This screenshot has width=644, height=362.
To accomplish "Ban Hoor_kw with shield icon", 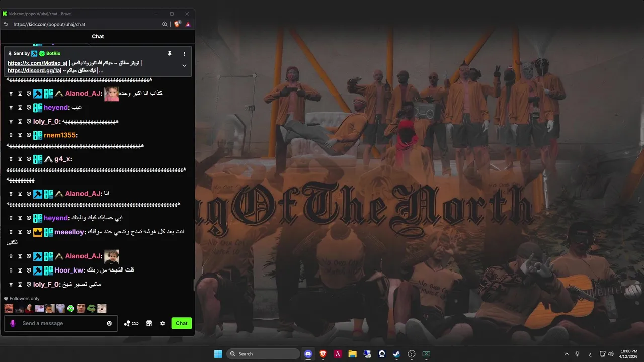I will (29, 270).
